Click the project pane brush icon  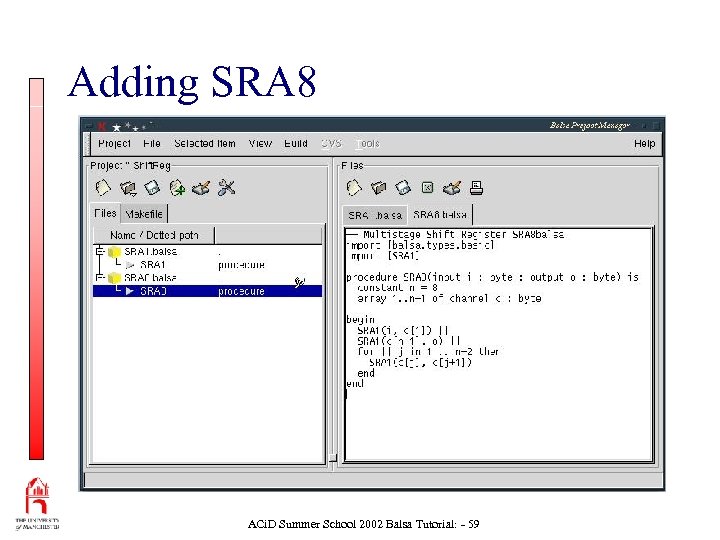(x=201, y=188)
